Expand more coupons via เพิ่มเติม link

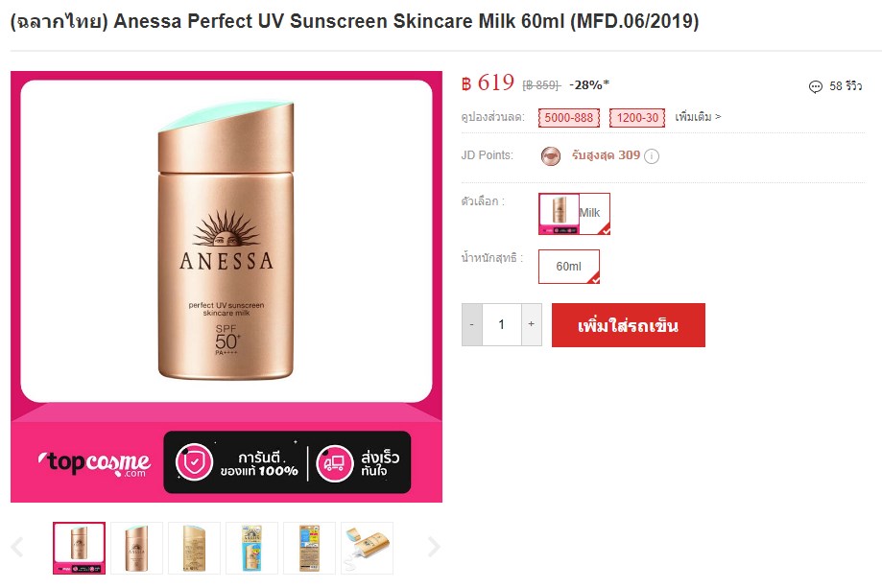click(x=698, y=117)
